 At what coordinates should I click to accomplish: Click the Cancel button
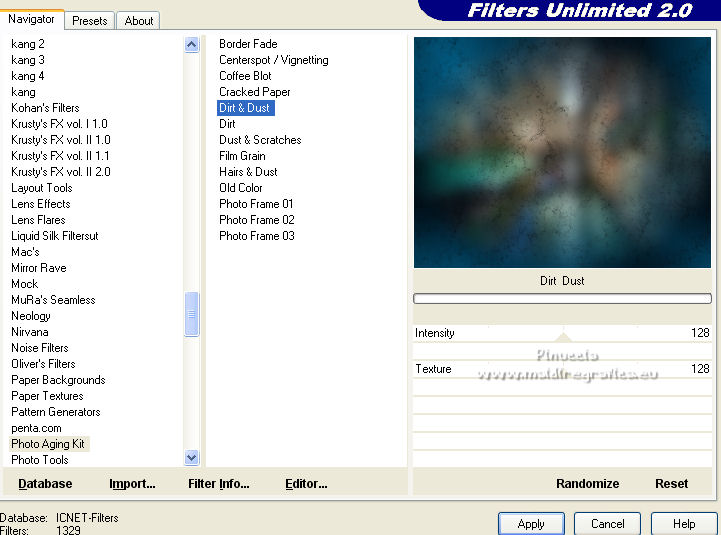(x=607, y=524)
